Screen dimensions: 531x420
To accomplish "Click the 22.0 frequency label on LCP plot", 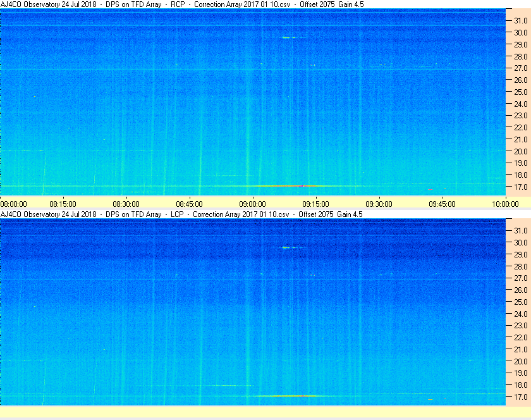I will tap(521, 337).
